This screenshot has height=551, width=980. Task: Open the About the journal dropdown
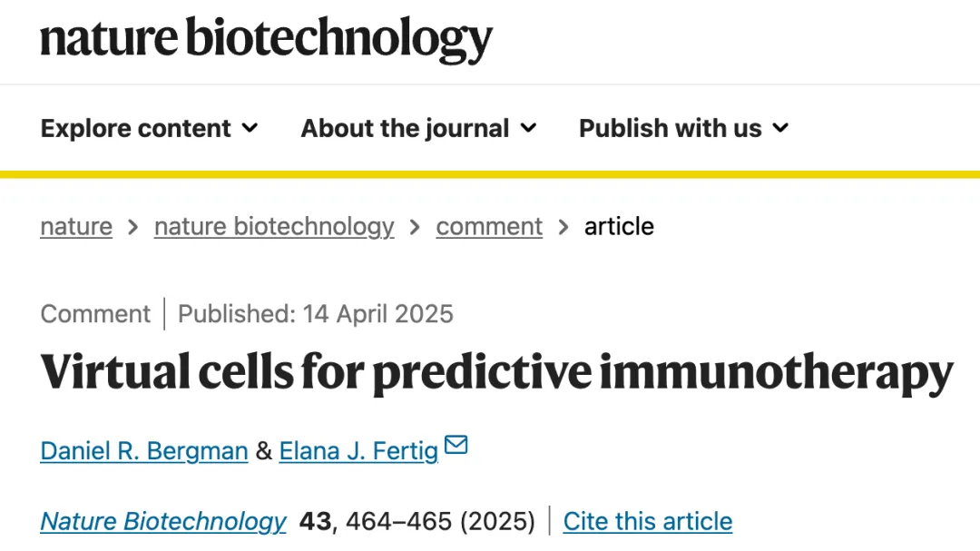[418, 128]
